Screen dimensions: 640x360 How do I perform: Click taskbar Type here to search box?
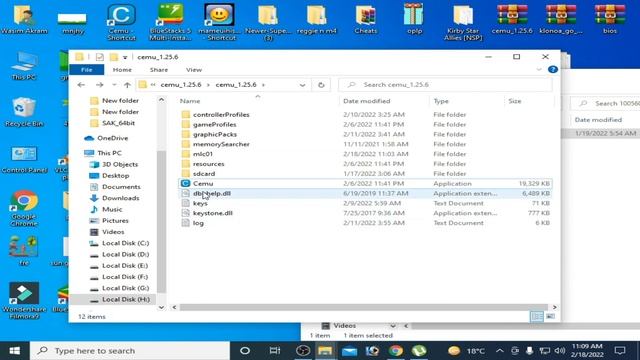(x=130, y=351)
